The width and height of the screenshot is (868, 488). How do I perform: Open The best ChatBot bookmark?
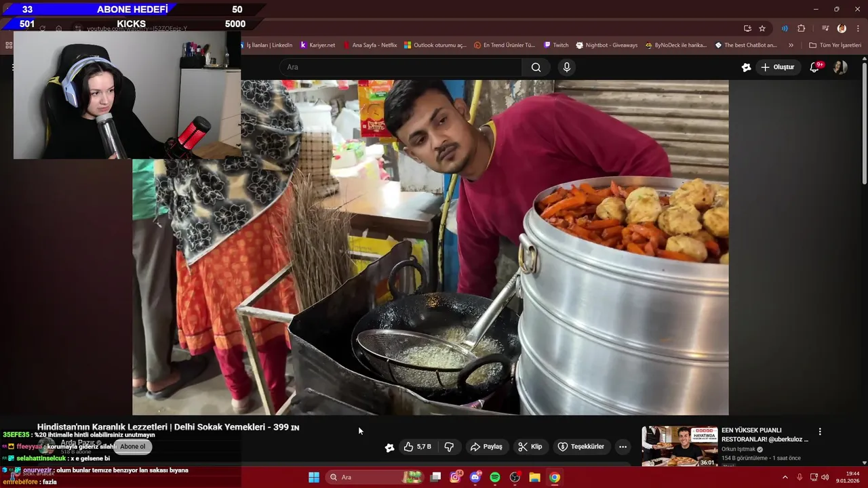tap(745, 45)
